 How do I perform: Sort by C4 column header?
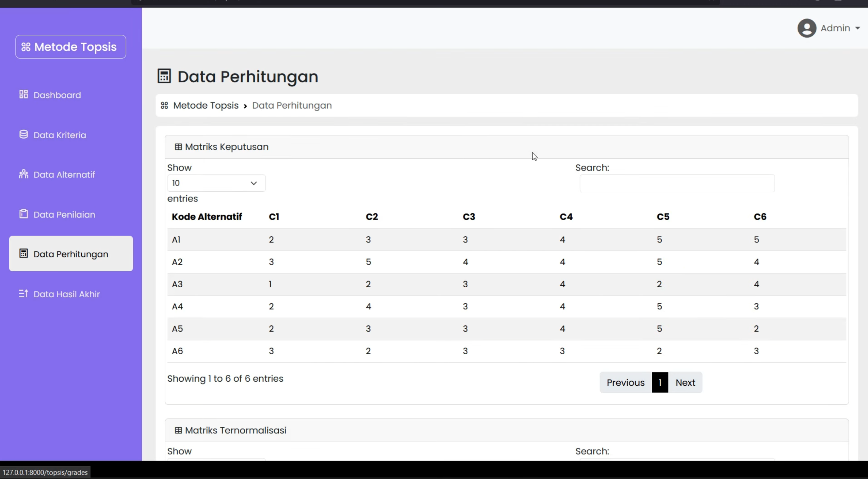[x=566, y=217]
